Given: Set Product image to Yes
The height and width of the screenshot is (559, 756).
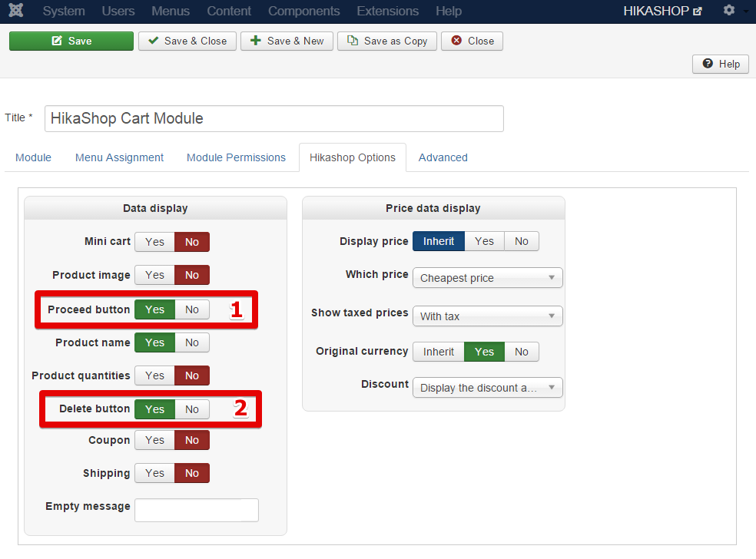Looking at the screenshot, I should pos(154,275).
